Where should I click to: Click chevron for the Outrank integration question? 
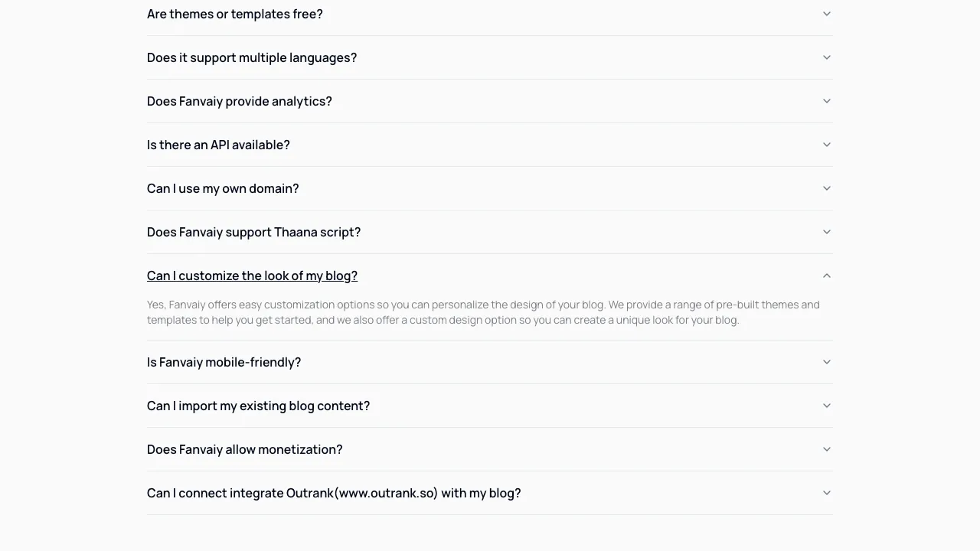[x=826, y=493]
